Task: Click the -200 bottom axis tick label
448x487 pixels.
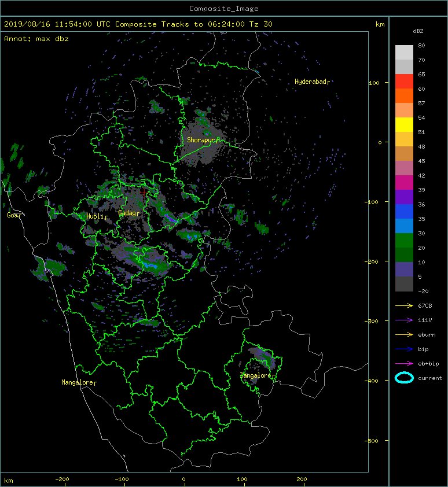Action: (62, 479)
